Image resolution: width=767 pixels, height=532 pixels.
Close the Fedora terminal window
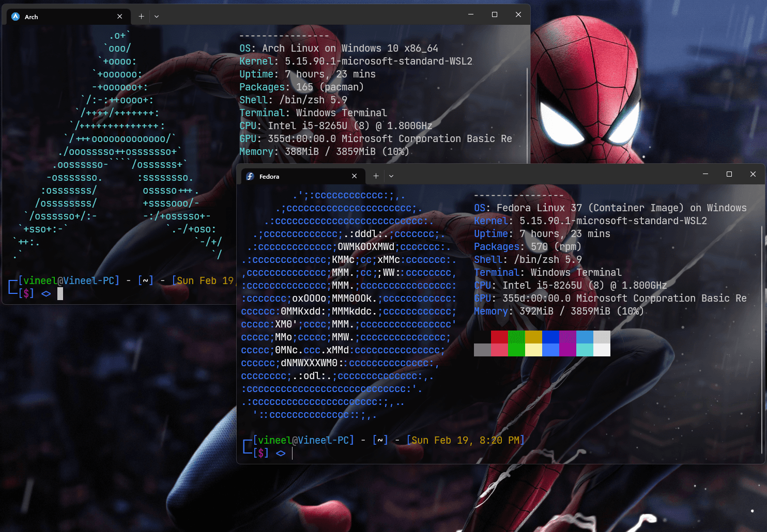tap(753, 174)
